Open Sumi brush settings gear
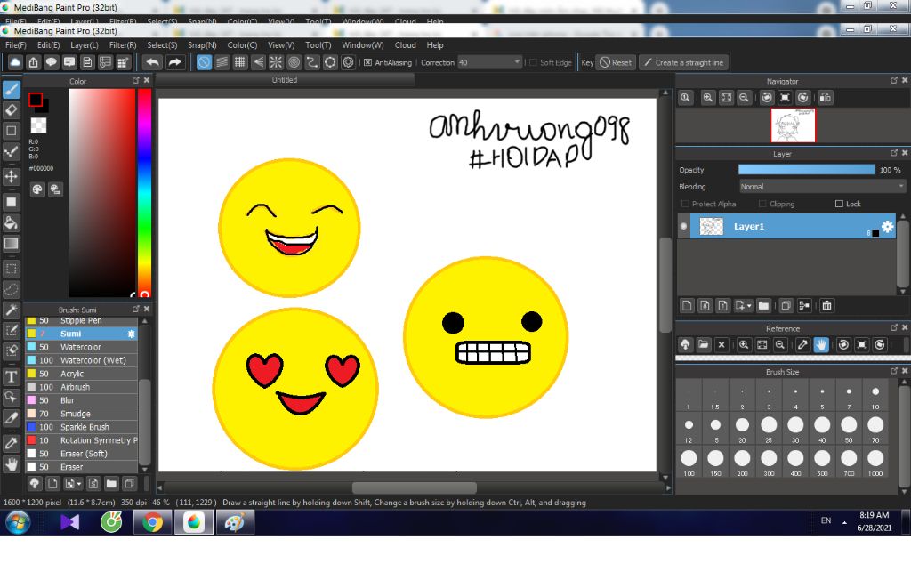Viewport: 911px width, 588px height. point(132,334)
